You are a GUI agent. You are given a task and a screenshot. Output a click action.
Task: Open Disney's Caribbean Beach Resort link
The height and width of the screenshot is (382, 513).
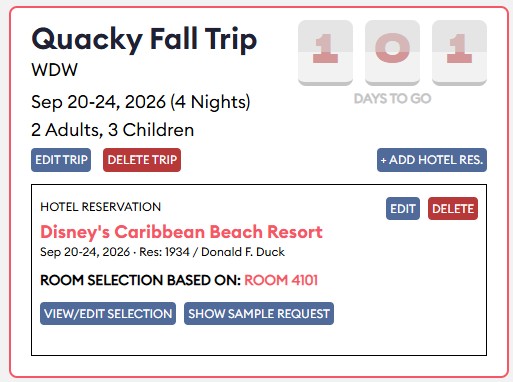coord(181,232)
